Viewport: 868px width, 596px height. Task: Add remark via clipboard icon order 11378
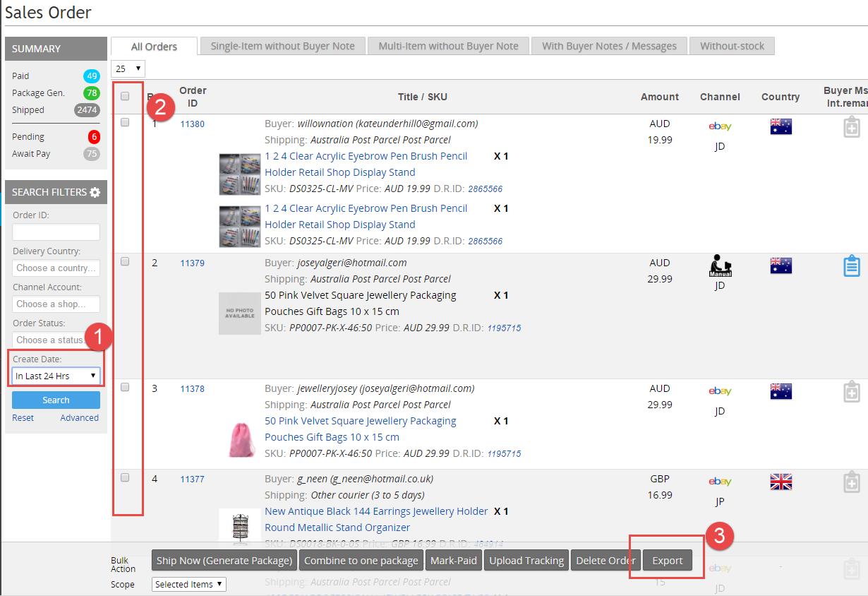click(852, 392)
